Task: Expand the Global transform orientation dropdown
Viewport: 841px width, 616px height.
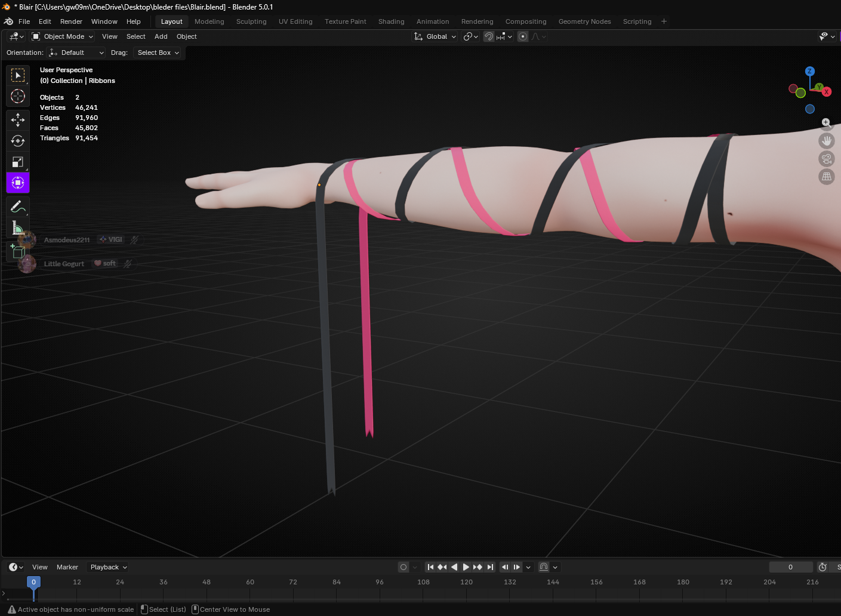Action: [435, 36]
